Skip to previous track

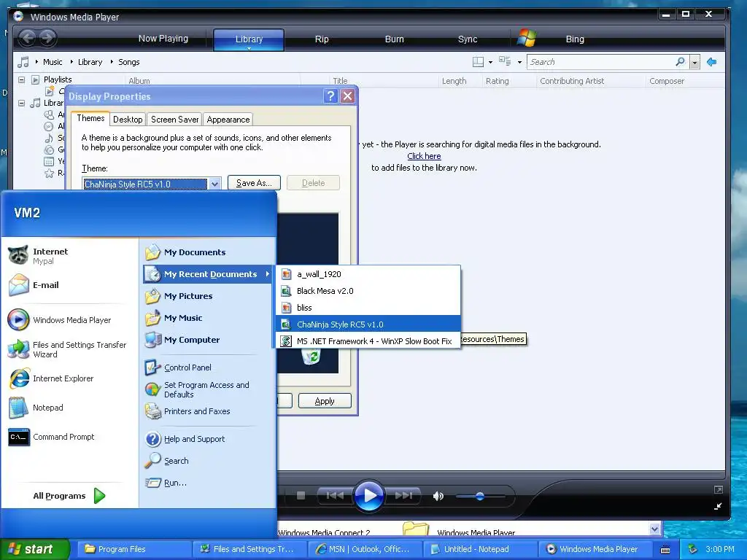click(x=335, y=496)
